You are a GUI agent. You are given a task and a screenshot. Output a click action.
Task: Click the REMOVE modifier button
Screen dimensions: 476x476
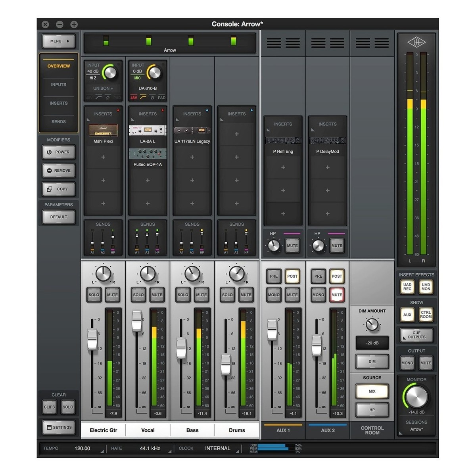click(x=59, y=171)
